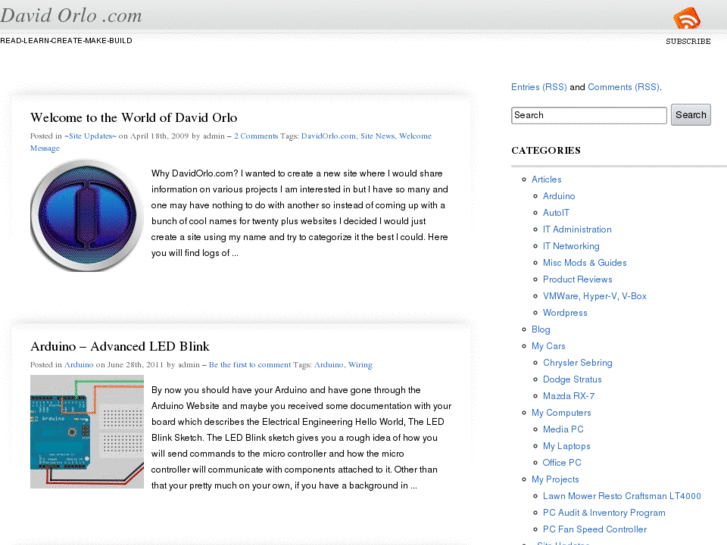Viewport: 727px width, 545px height.
Task: Open Arduino category in LED Blink post meta
Action: [x=79, y=365]
